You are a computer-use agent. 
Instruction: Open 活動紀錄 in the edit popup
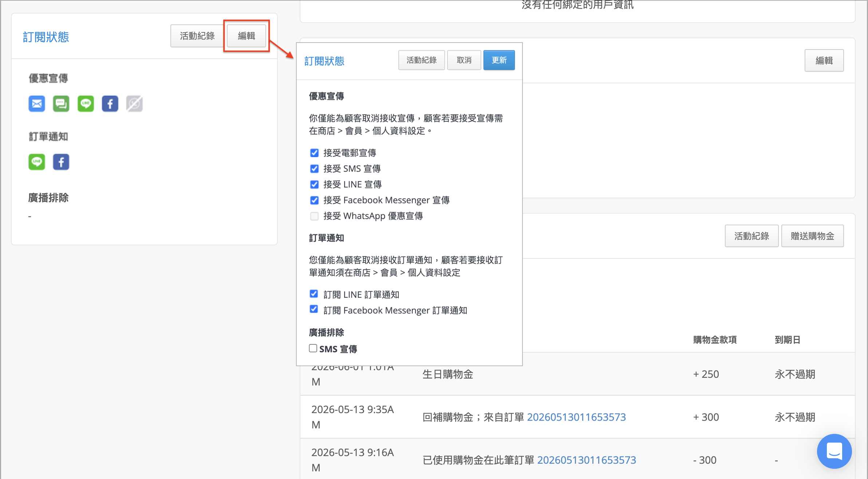click(422, 60)
